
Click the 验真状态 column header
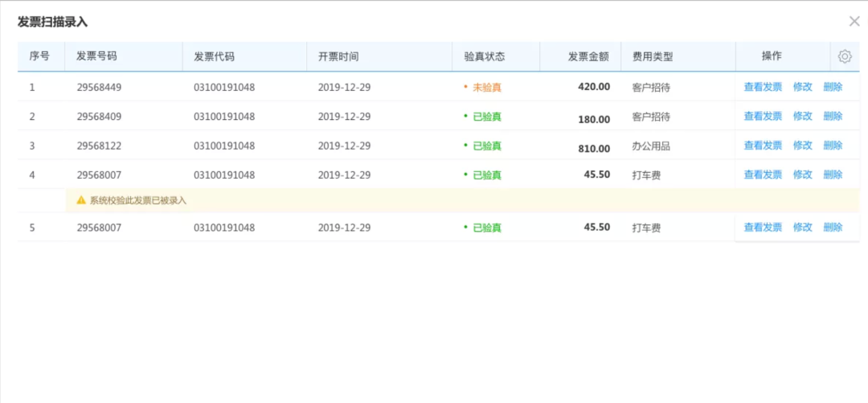click(x=485, y=56)
